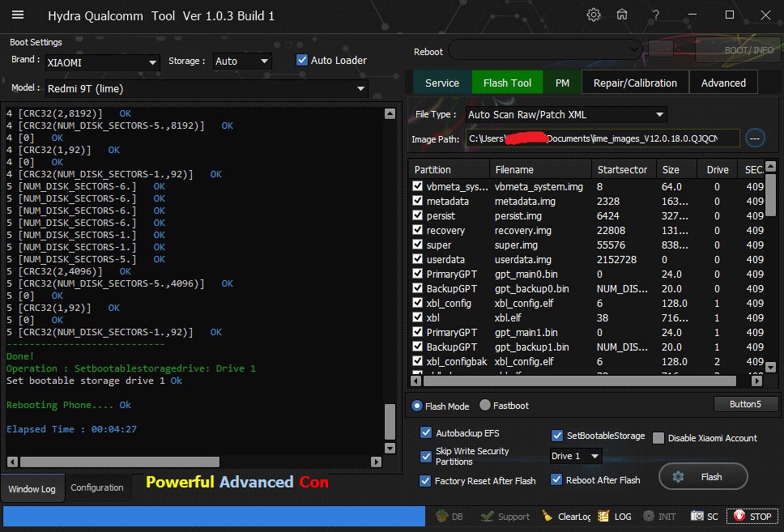Click the Filename column header
This screenshot has height=532, width=784.
coord(540,169)
